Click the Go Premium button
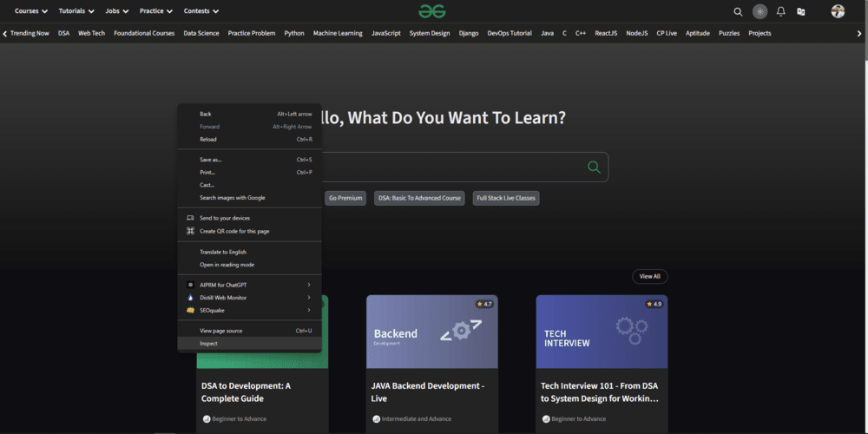 pyautogui.click(x=345, y=198)
